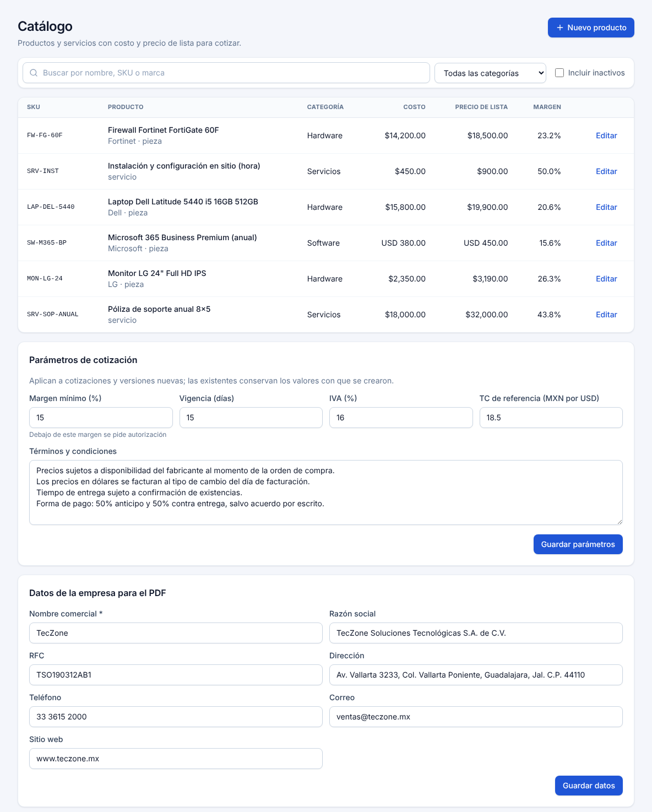Click the product name Monitor LG 24" Full HD IPS
This screenshot has width=652, height=812.
pos(157,273)
